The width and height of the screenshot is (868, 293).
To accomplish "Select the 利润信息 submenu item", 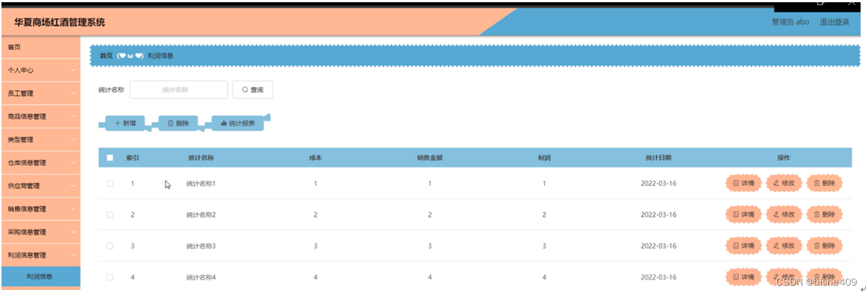I will [x=41, y=277].
